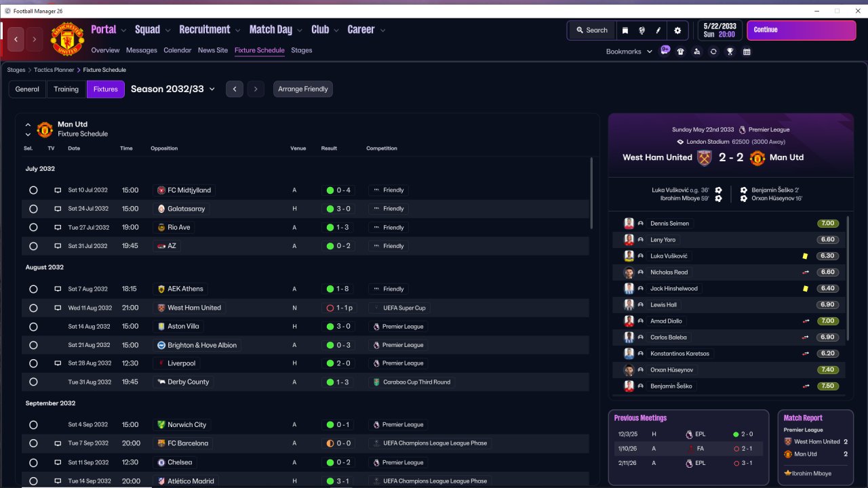Open the bookmark icon in top toolbar

click(x=625, y=30)
